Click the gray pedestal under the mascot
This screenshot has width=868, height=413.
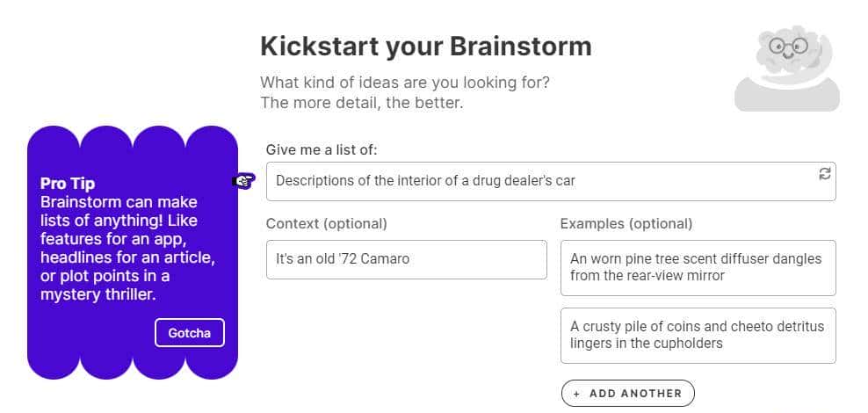[x=786, y=95]
